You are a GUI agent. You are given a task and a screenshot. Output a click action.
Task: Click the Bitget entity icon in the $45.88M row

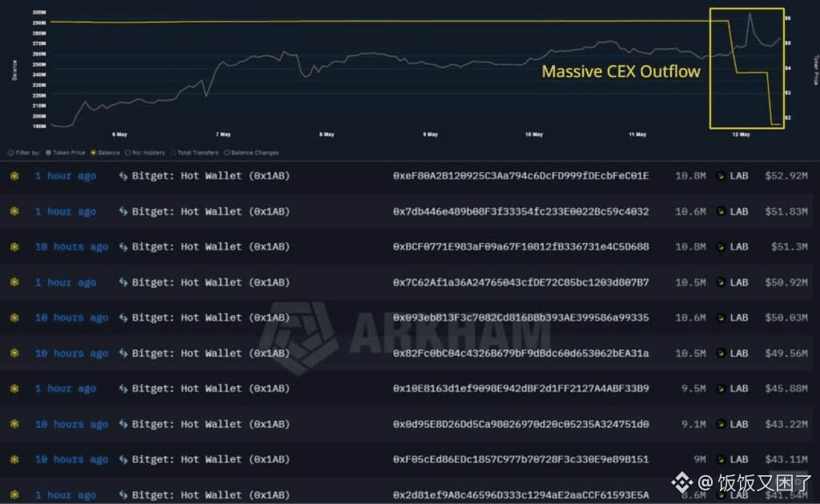(x=123, y=389)
